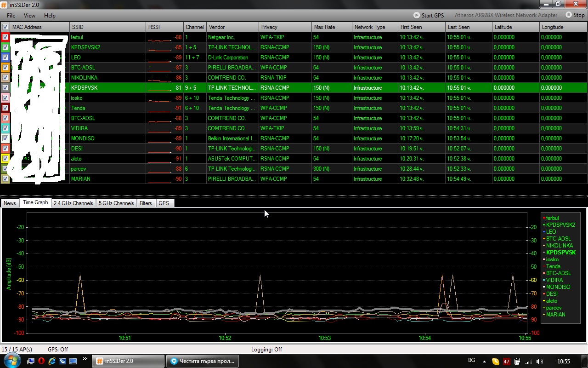Toggle the LEO network checkbox
The width and height of the screenshot is (588, 368).
coord(5,57)
